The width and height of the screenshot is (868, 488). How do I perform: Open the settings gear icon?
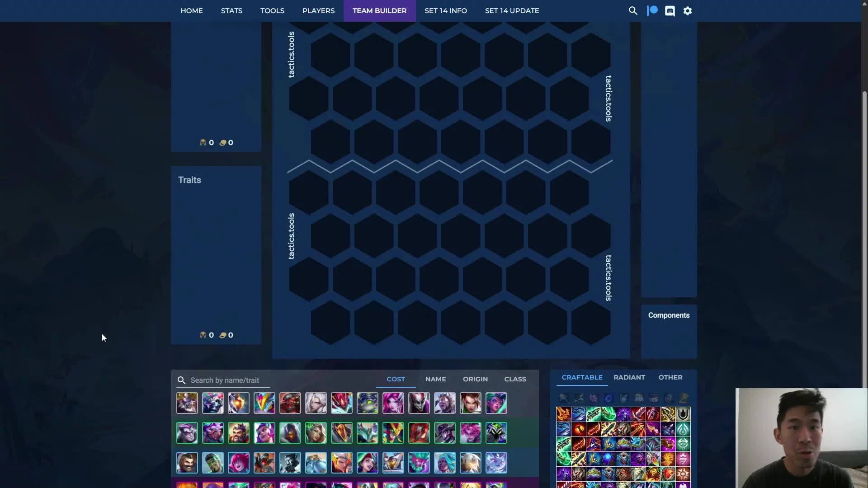[x=688, y=10]
